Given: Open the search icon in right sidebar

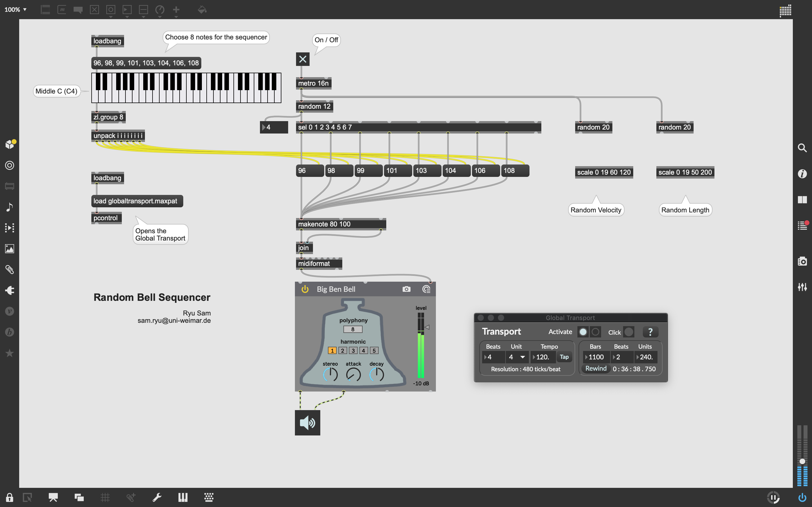Looking at the screenshot, I should [x=802, y=148].
